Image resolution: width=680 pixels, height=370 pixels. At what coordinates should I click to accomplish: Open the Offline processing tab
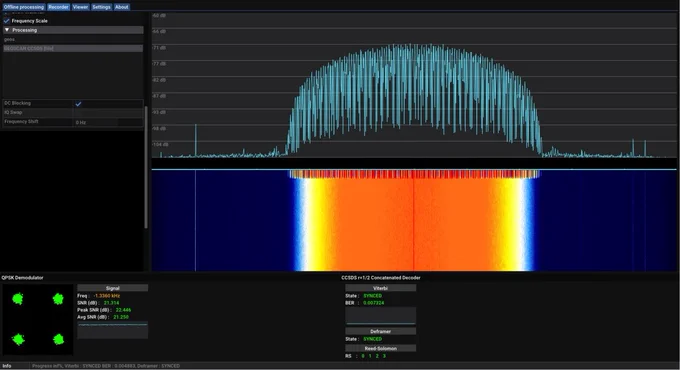(x=24, y=7)
